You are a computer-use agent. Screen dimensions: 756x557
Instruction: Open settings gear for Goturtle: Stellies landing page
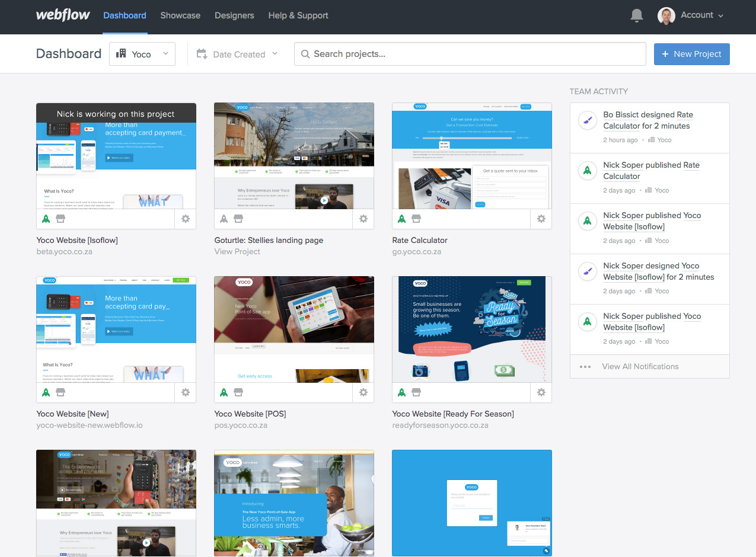click(363, 219)
